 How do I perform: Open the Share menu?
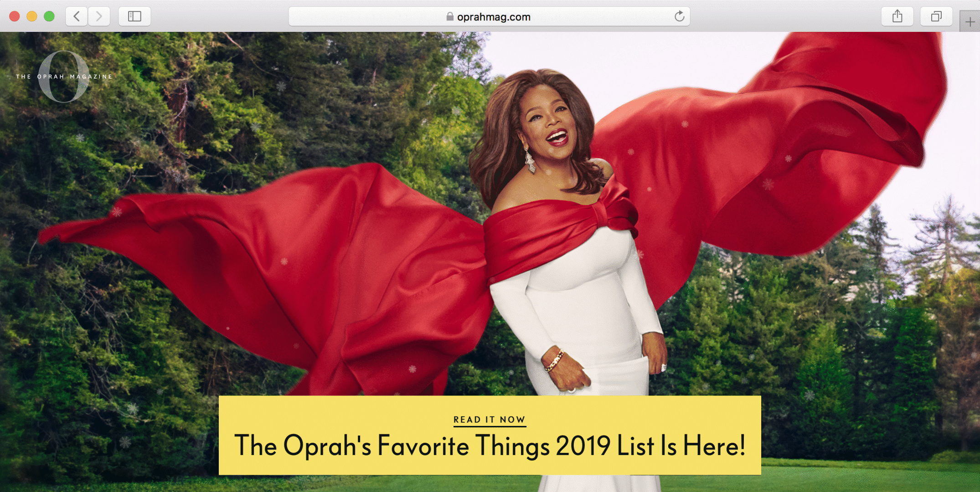coord(897,16)
